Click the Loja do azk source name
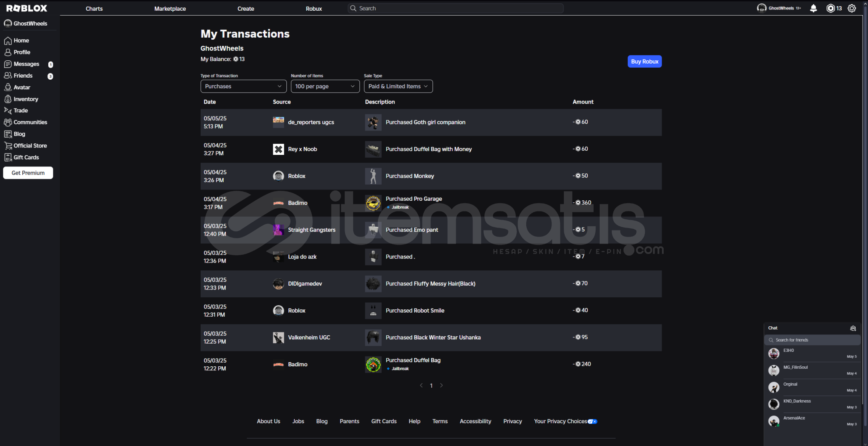868x446 pixels. 302,257
